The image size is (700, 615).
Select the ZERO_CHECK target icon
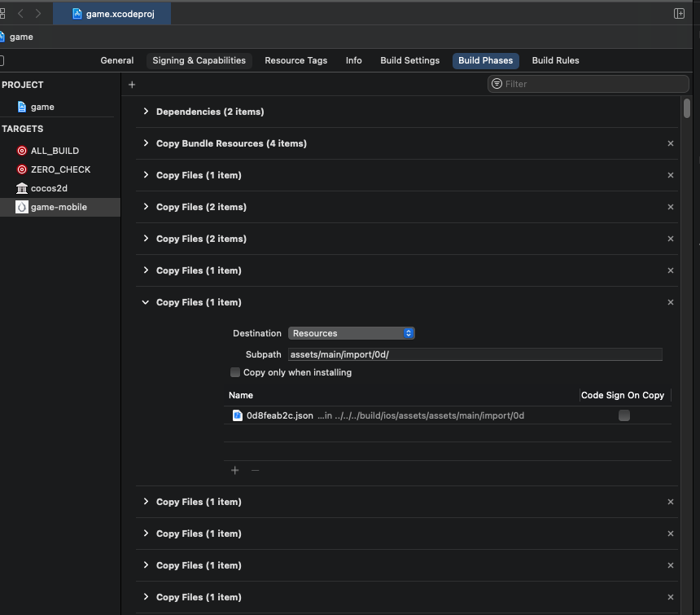(x=22, y=169)
